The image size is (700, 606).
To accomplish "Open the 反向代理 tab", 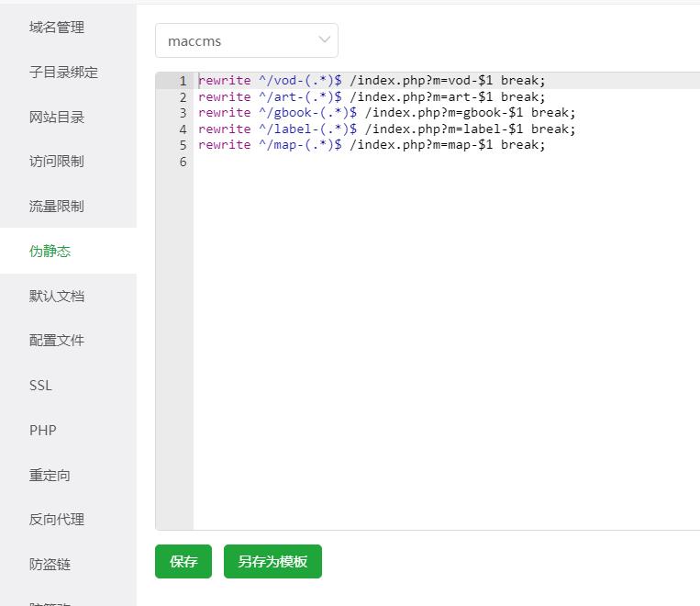I will [57, 520].
